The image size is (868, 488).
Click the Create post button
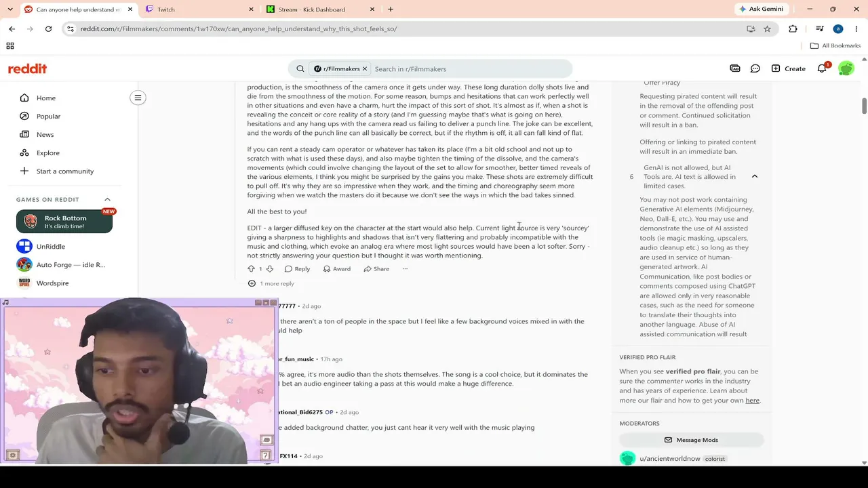tap(788, 68)
